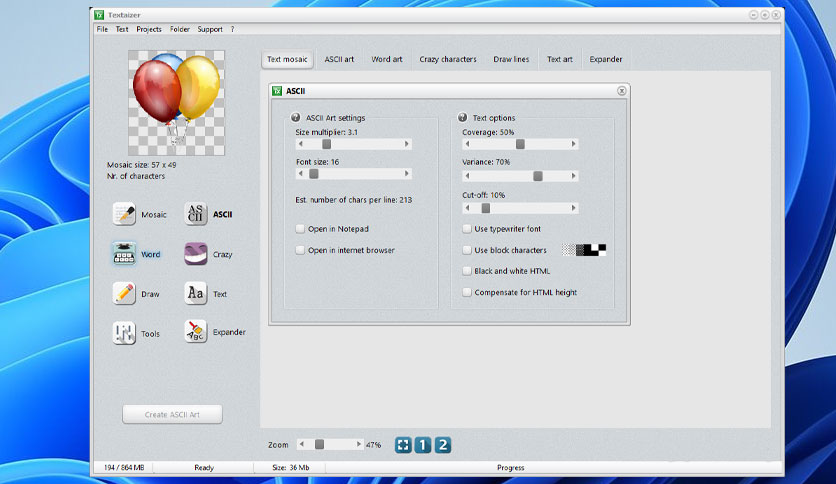Open the ? help menu

click(232, 29)
